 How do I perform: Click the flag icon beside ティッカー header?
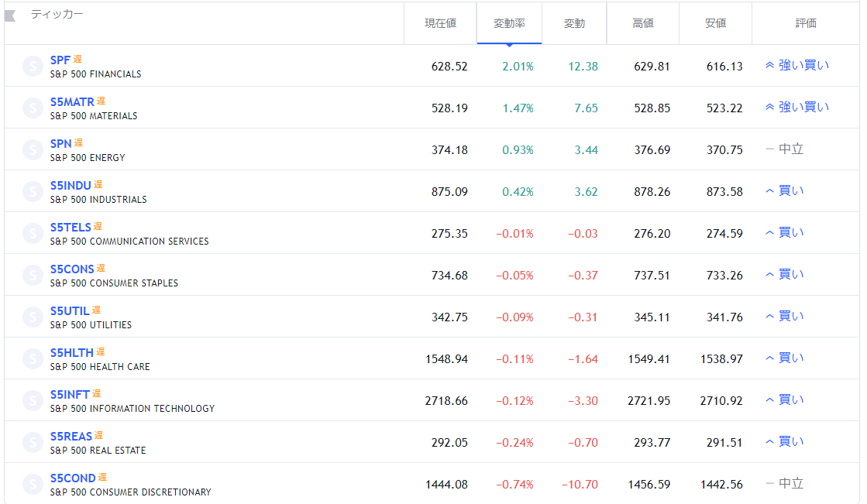[10, 16]
